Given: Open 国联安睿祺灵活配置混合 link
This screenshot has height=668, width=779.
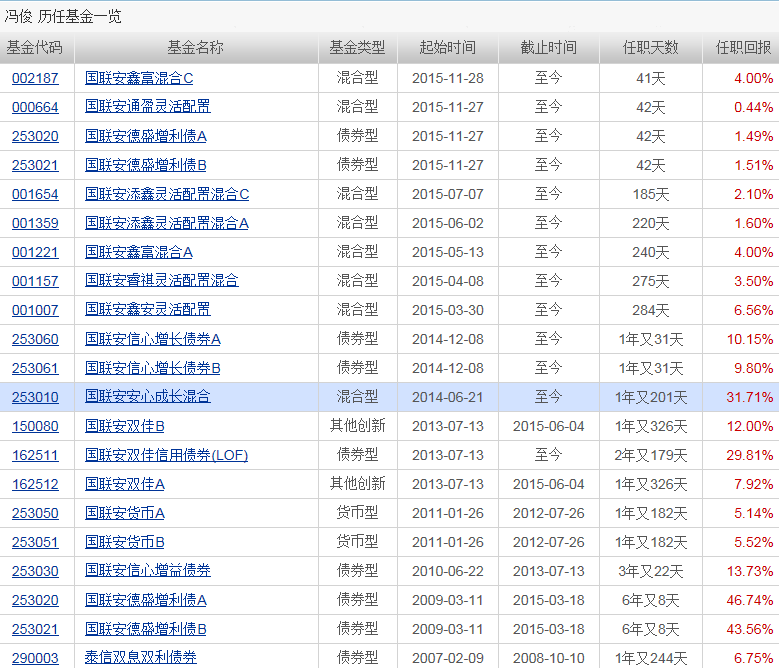Looking at the screenshot, I should tap(161, 281).
